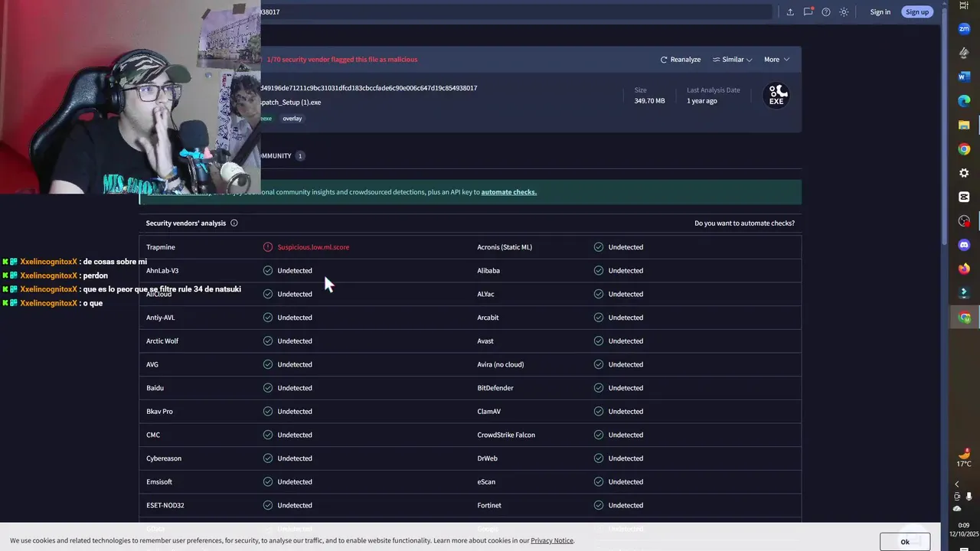Open the automate checks link in banner

point(508,192)
